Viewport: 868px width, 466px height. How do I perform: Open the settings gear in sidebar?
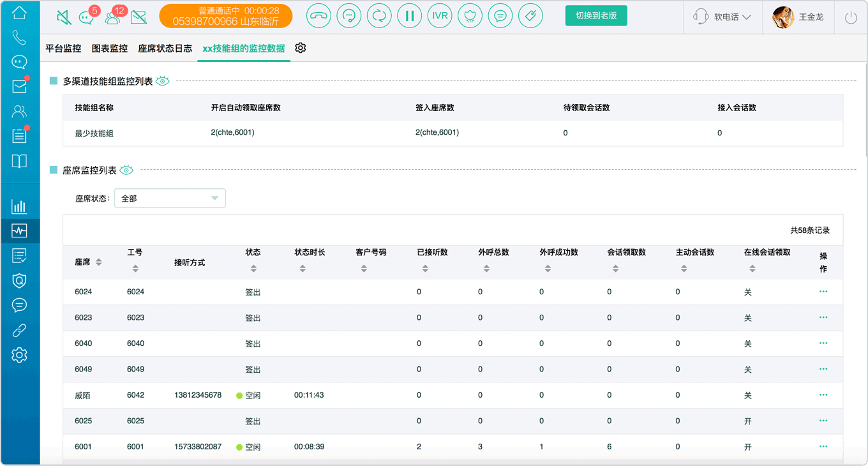pyautogui.click(x=20, y=355)
